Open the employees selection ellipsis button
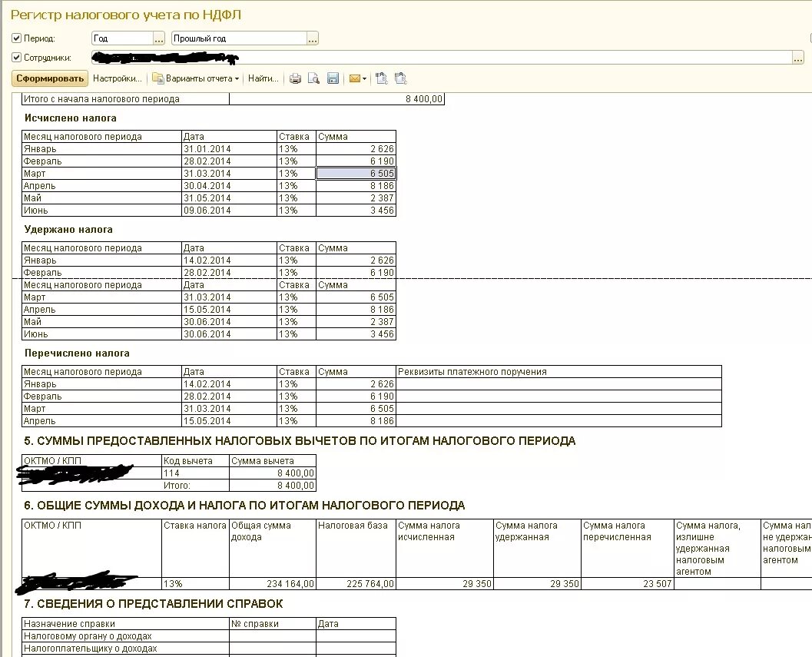Viewport: 812px width, 657px height. pyautogui.click(x=798, y=58)
